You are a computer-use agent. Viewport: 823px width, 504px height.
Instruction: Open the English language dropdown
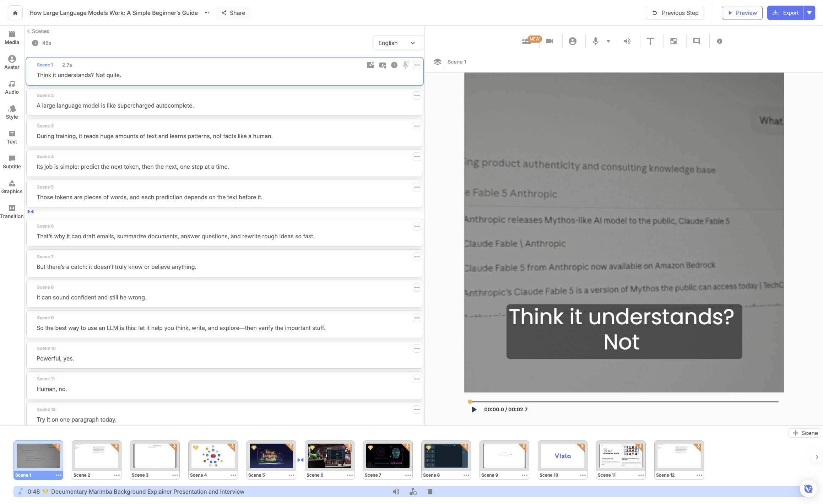tap(397, 43)
